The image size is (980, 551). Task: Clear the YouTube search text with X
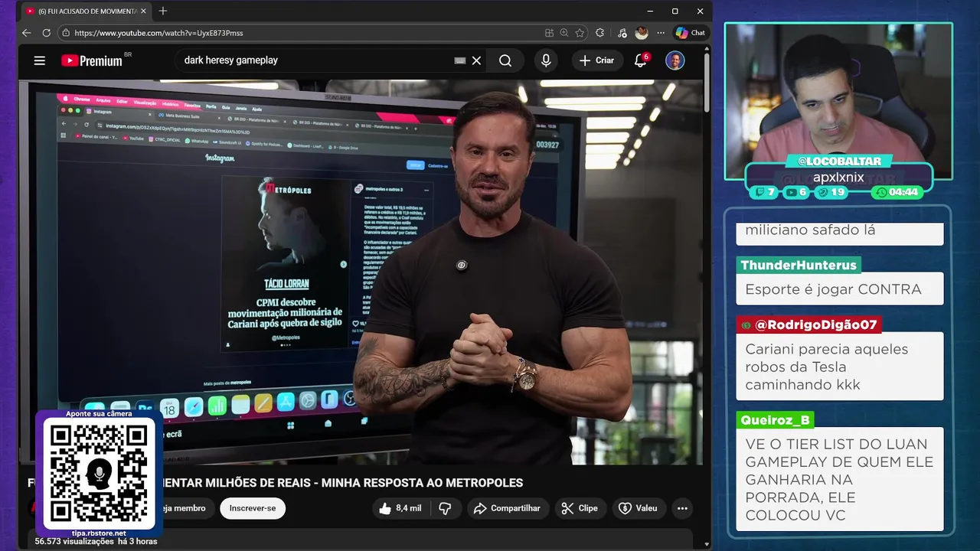tap(476, 60)
